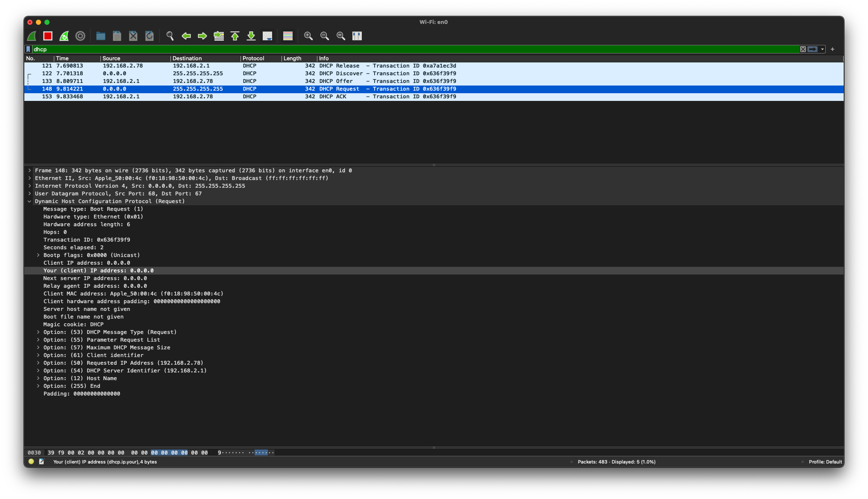Select packet 153 DHCP ACK
Image resolution: width=868 pixels, height=499 pixels.
tap(434, 97)
